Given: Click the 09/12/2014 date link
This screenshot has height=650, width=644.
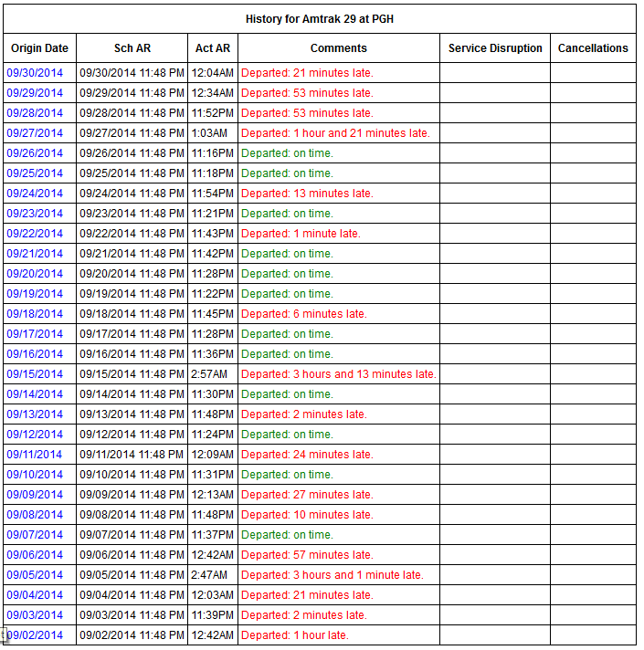Looking at the screenshot, I should click(x=35, y=435).
